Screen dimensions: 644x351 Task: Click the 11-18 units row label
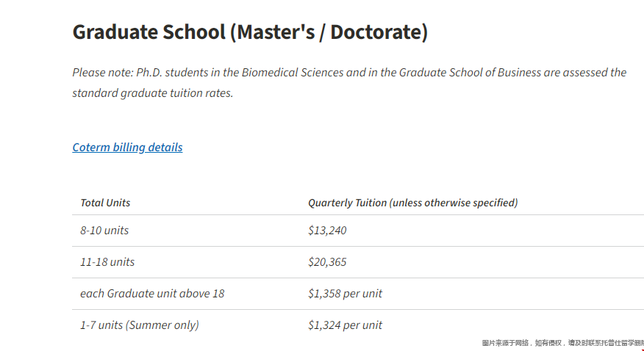point(107,261)
